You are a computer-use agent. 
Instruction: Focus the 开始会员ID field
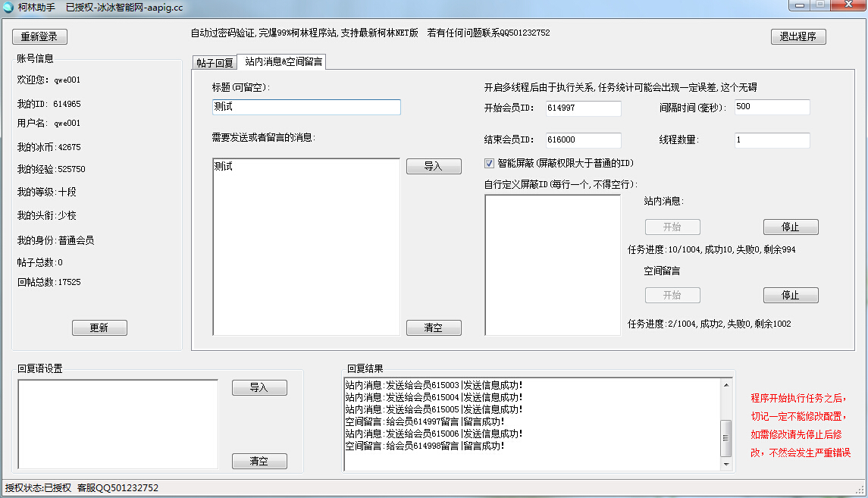(583, 108)
